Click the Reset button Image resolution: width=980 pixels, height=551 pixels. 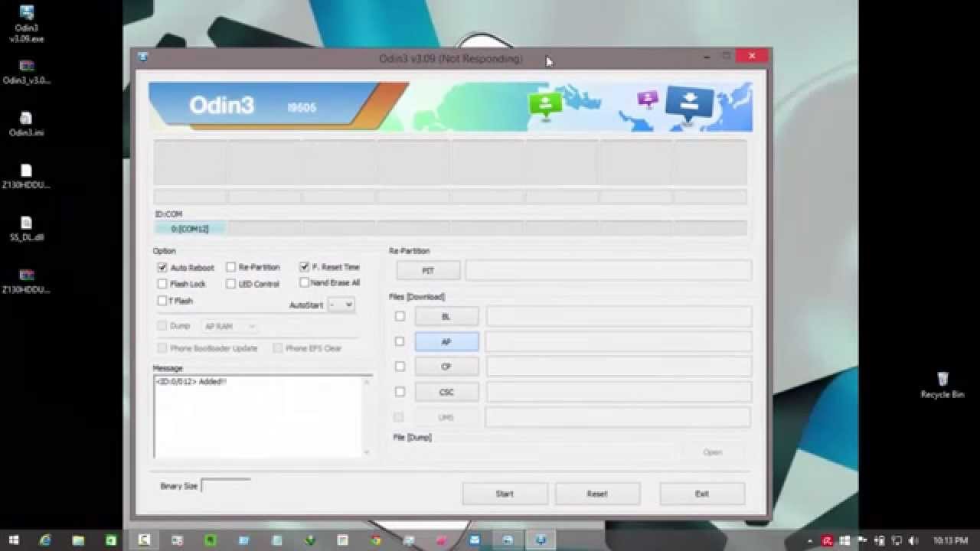tap(597, 494)
